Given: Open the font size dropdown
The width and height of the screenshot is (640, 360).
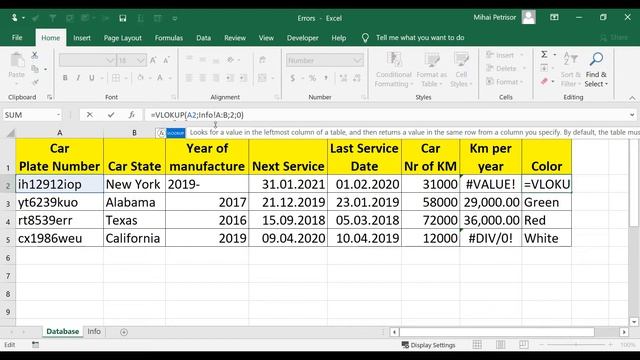Looking at the screenshot, I should [x=141, y=60].
